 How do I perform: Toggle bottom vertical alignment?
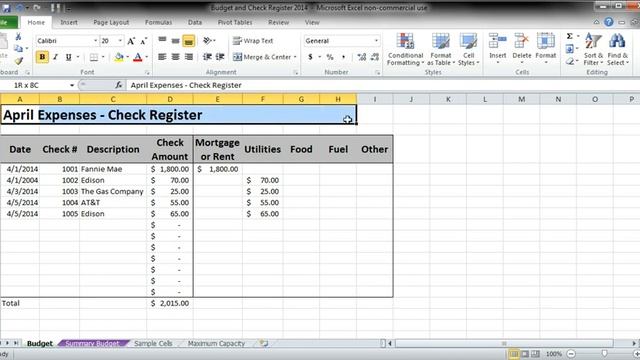tap(189, 41)
